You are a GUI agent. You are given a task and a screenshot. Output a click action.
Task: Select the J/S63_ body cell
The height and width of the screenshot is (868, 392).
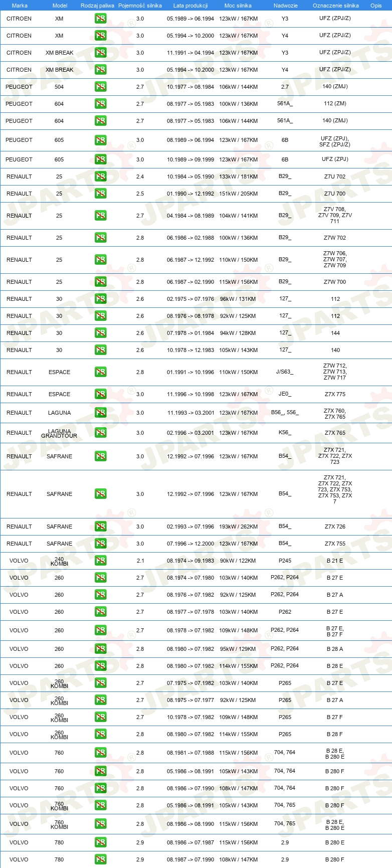285,372
